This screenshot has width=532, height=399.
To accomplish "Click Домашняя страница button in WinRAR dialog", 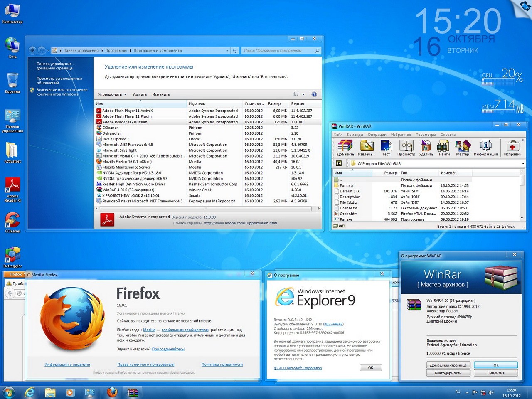I will pos(448,365).
